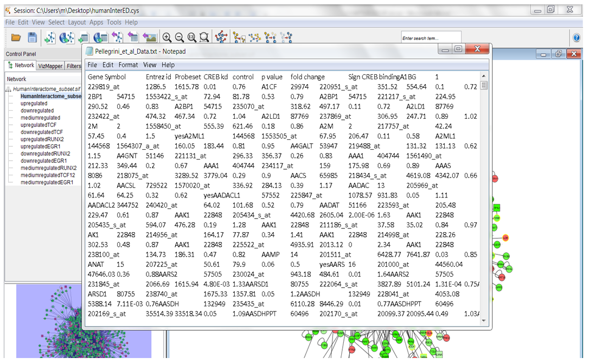This screenshot has width=589, height=364.
Task: Open the Layout menu in Cytoscape
Action: 77,22
